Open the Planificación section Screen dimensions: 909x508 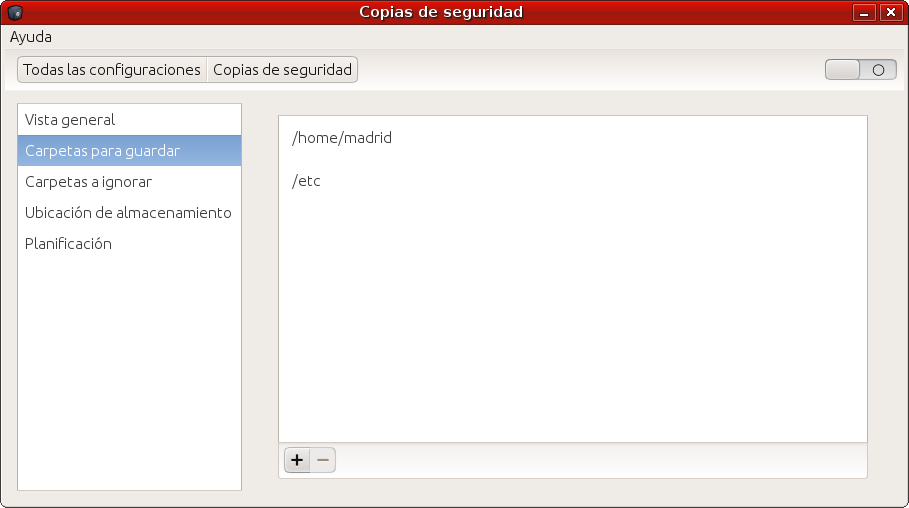click(68, 244)
